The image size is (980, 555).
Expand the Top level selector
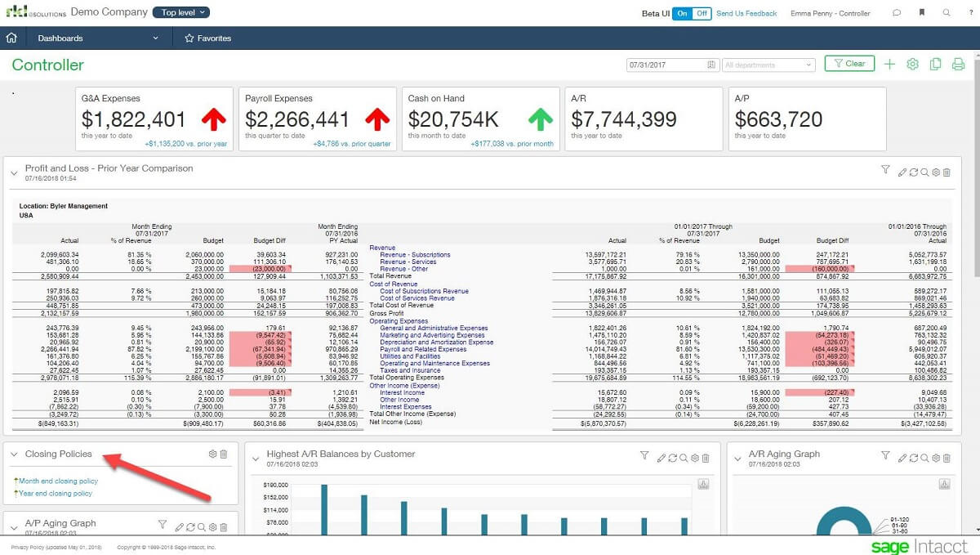point(181,12)
